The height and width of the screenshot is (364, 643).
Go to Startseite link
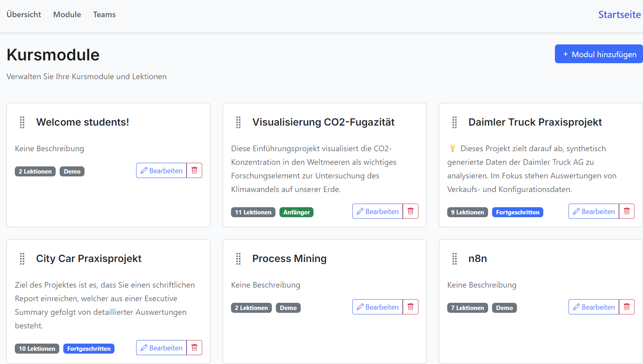619,14
